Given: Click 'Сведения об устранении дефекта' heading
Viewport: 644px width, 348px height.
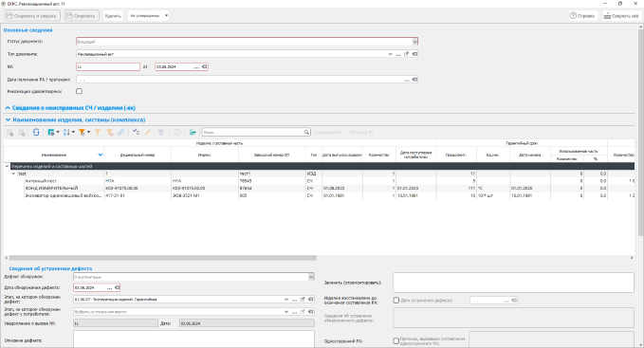Looking at the screenshot, I should click(50, 268).
